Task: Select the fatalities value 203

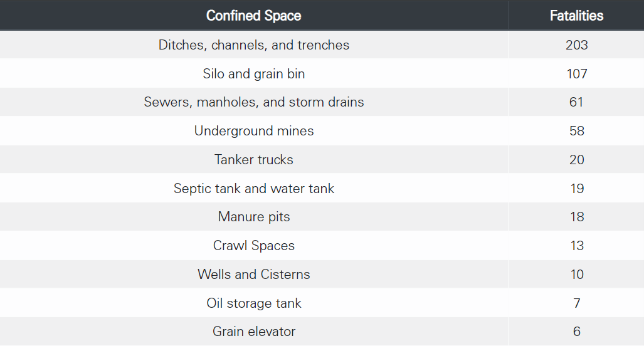Action: click(577, 45)
